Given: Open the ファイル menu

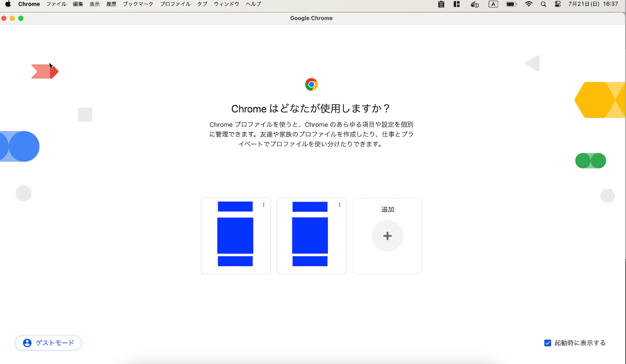Looking at the screenshot, I should [x=56, y=4].
